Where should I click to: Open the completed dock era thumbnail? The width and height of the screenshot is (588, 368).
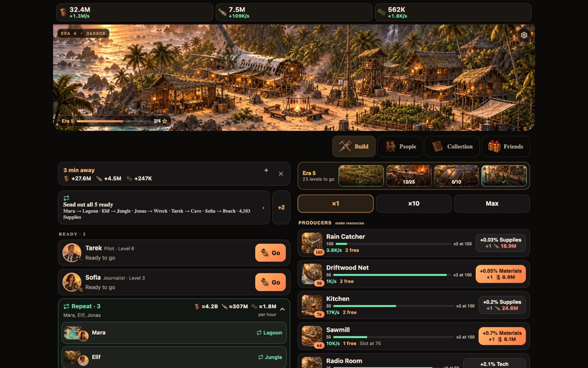504,176
